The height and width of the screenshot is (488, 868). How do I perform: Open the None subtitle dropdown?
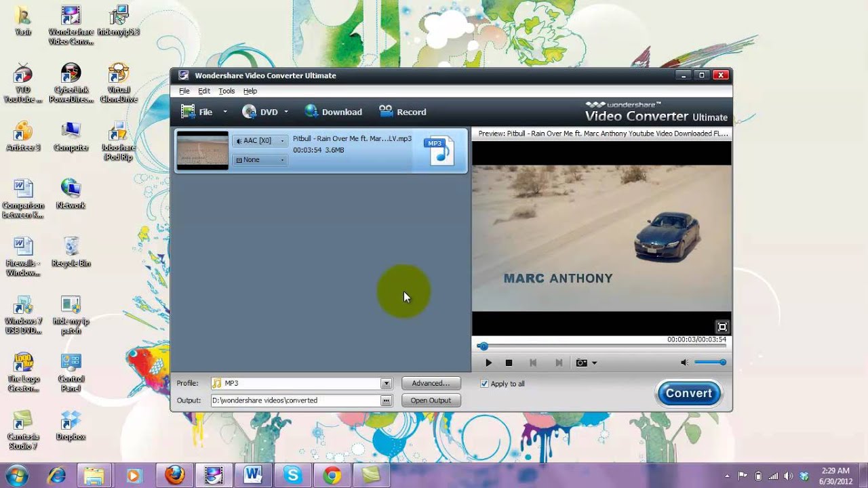click(260, 160)
